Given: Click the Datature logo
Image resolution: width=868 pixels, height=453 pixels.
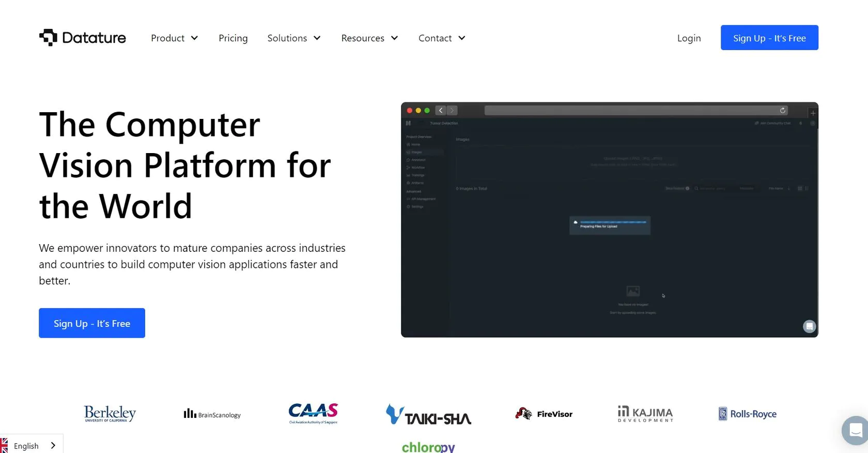Looking at the screenshot, I should pyautogui.click(x=83, y=38).
